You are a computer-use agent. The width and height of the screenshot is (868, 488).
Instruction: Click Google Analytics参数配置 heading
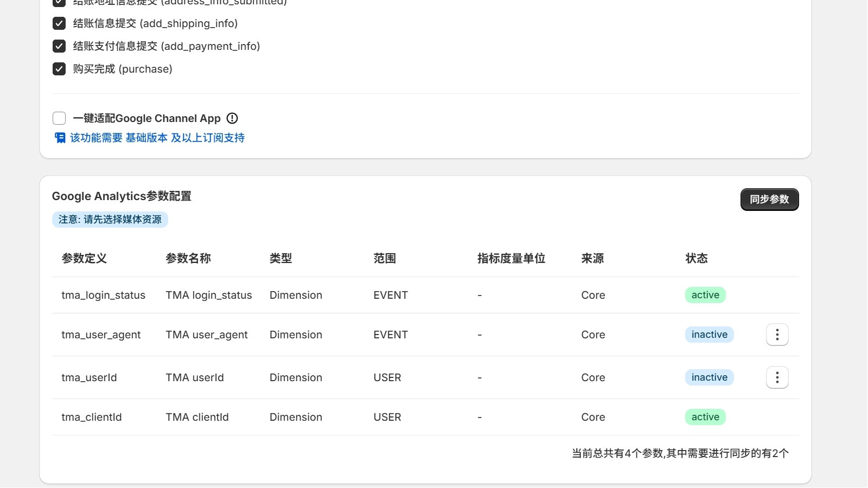[x=122, y=196]
